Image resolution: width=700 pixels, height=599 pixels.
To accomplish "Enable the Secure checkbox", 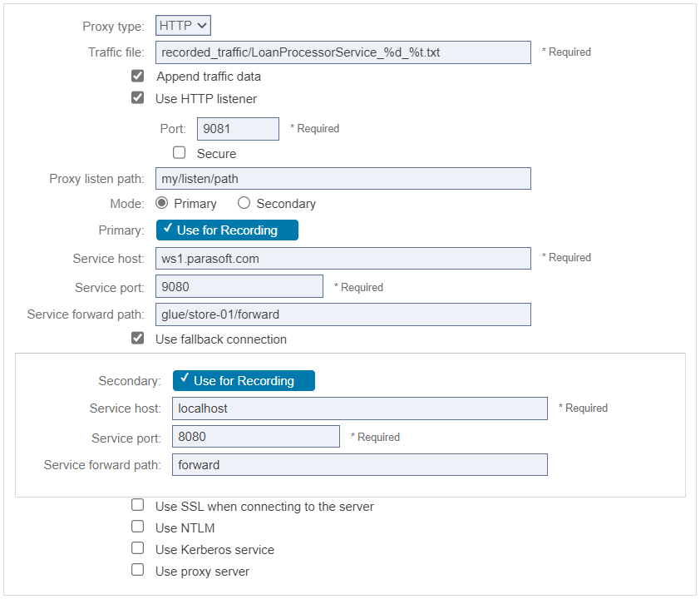I will click(x=179, y=153).
